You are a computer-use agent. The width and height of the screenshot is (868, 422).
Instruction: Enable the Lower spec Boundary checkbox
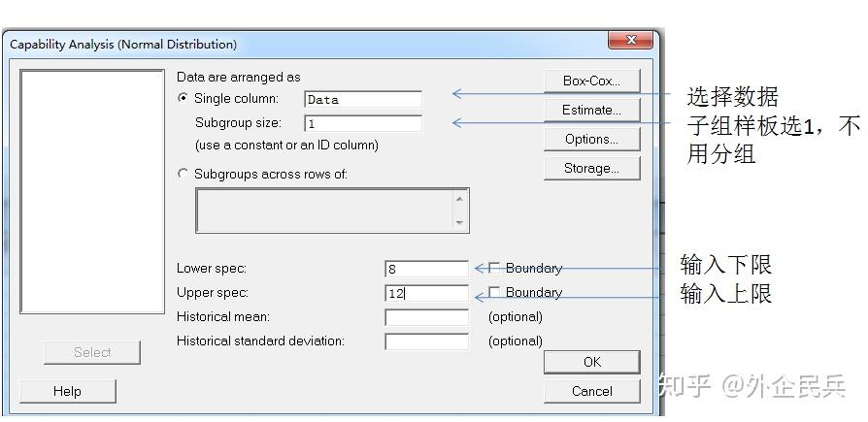pos(494,268)
